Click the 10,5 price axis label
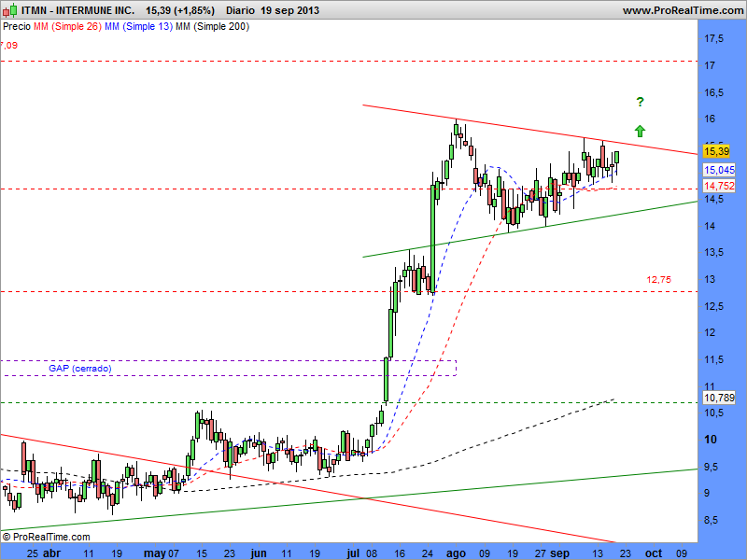This screenshot has width=747, height=560. [x=713, y=413]
